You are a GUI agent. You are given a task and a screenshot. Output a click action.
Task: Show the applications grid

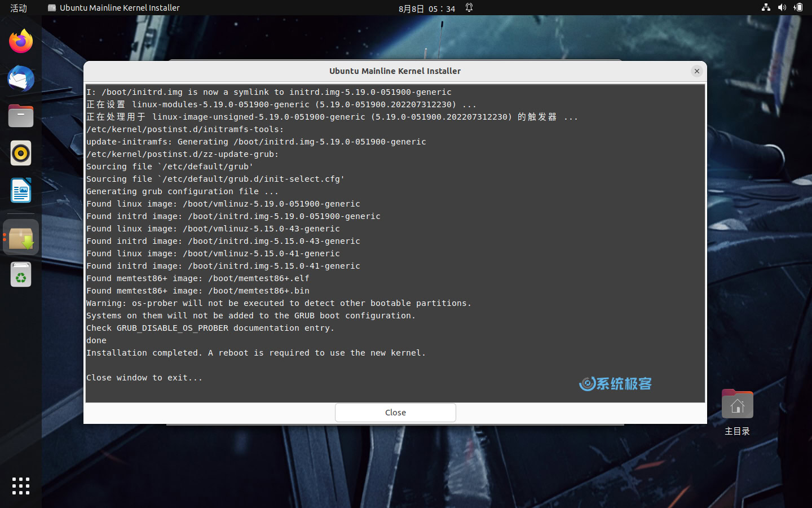point(21,486)
